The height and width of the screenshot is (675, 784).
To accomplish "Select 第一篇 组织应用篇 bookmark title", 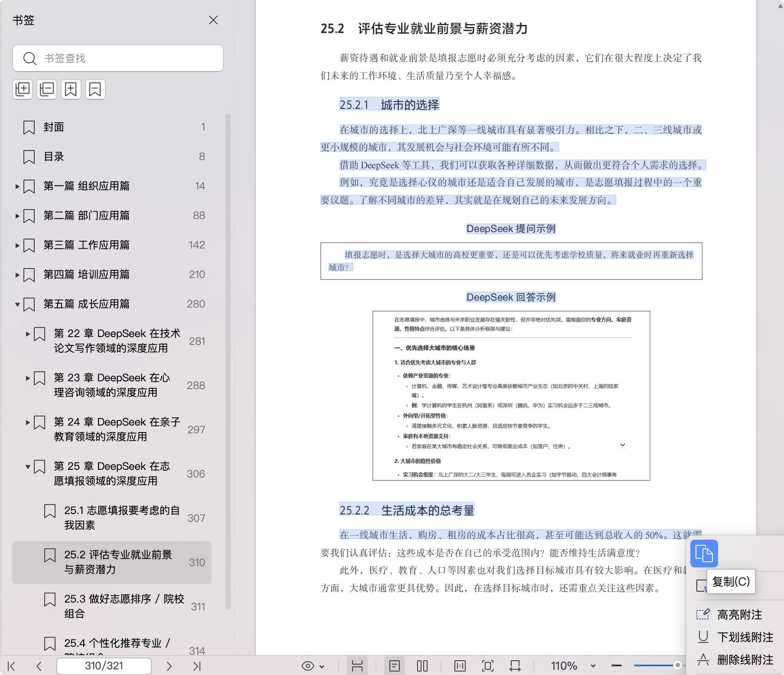I will click(86, 186).
